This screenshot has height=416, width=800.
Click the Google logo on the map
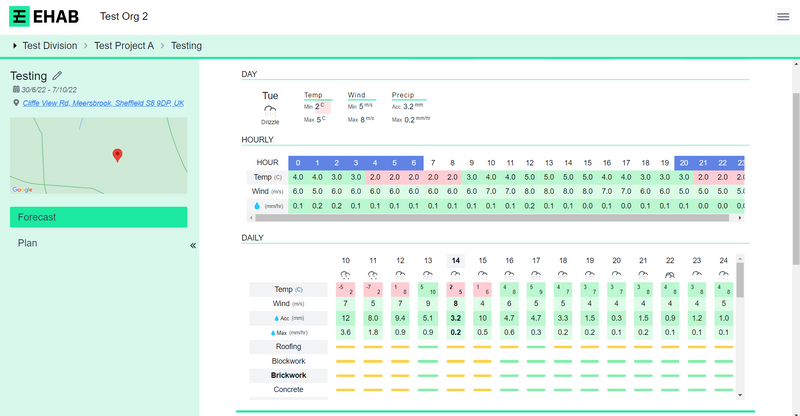(22, 189)
